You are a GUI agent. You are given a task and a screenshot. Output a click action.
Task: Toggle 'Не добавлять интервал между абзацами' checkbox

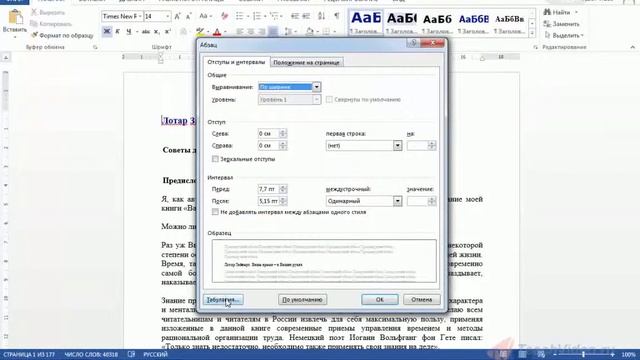click(x=215, y=212)
